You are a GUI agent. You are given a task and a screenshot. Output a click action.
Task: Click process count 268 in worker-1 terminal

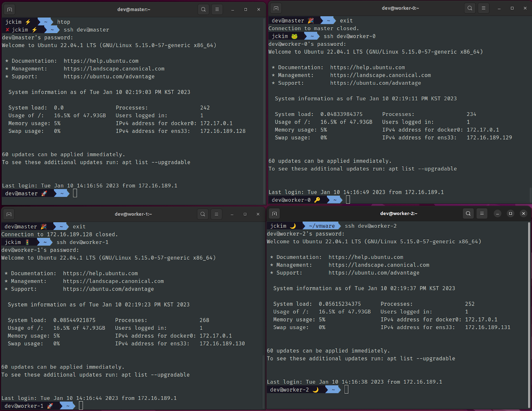tap(204, 320)
